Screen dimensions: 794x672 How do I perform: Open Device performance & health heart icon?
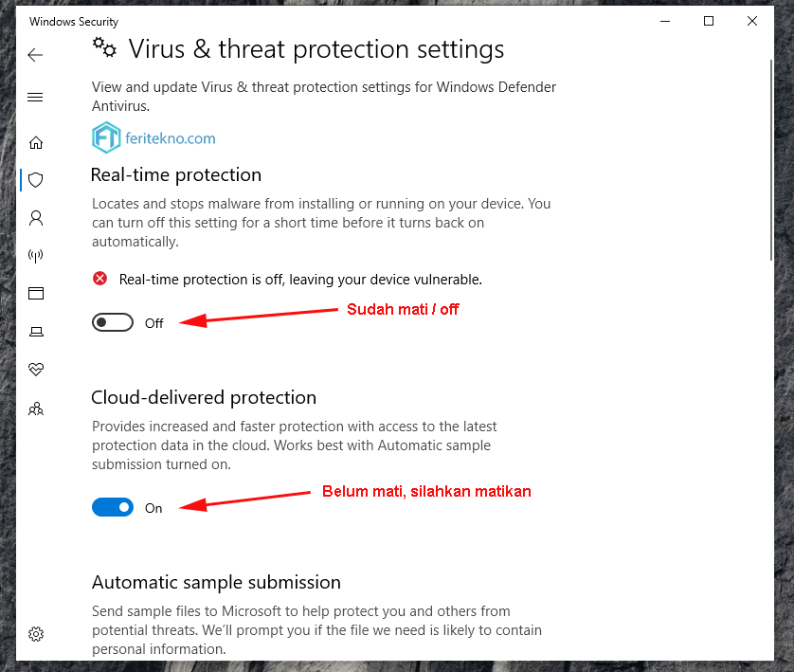[36, 369]
